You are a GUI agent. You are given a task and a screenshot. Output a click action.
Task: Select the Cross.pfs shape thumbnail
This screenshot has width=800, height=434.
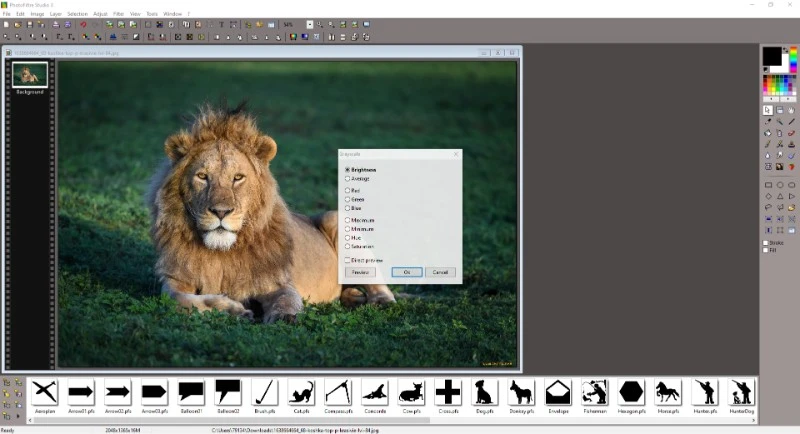448,392
